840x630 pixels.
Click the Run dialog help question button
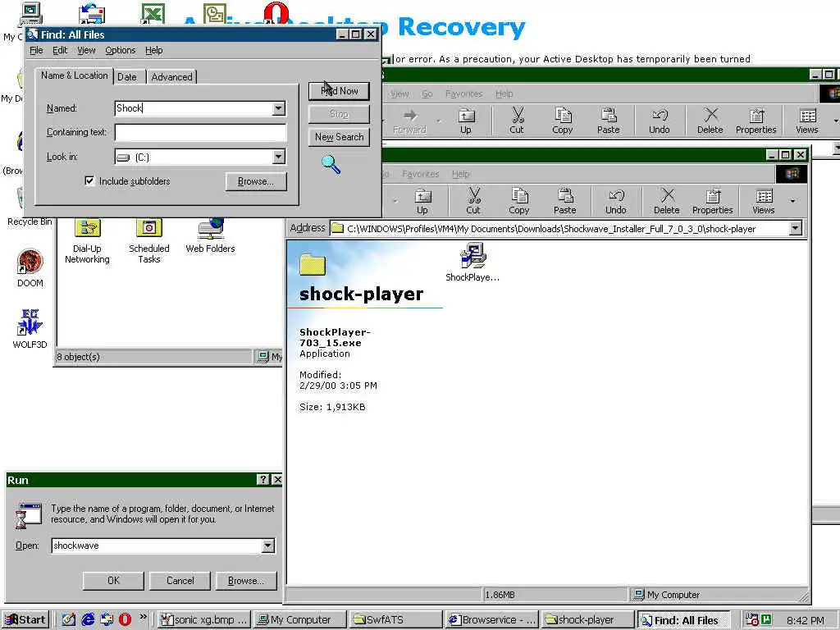(x=263, y=480)
